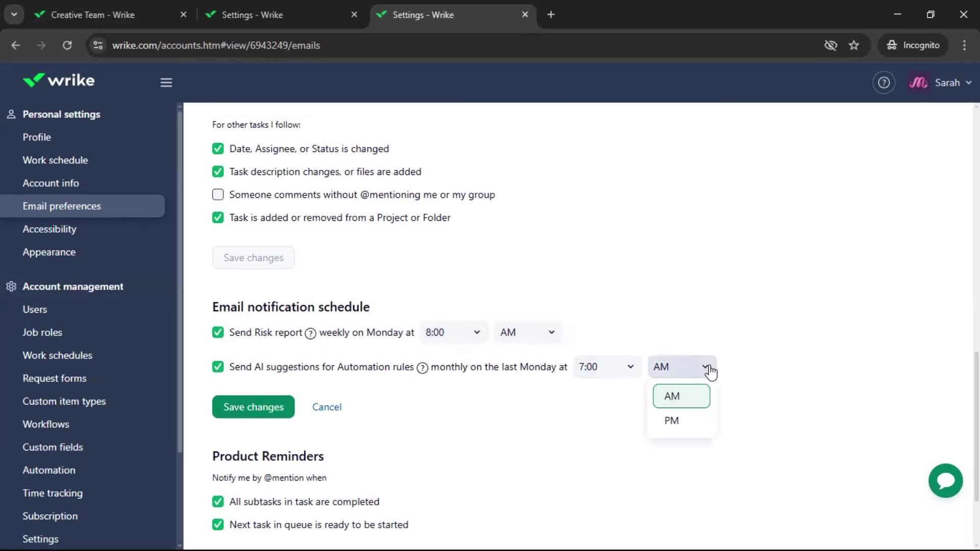The height and width of the screenshot is (551, 980).
Task: Open Settings under Account management
Action: [40, 539]
